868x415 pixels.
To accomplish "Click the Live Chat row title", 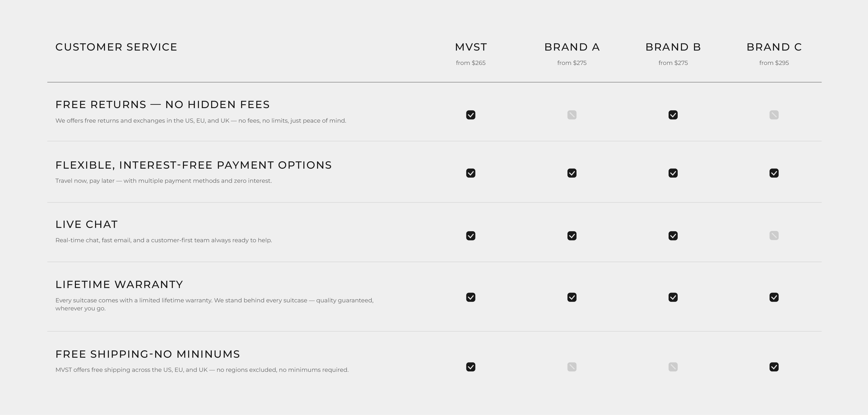I will (x=87, y=224).
